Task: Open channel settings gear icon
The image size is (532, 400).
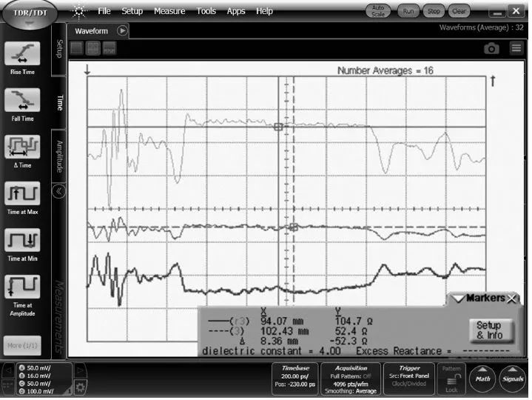Action: click(x=80, y=387)
